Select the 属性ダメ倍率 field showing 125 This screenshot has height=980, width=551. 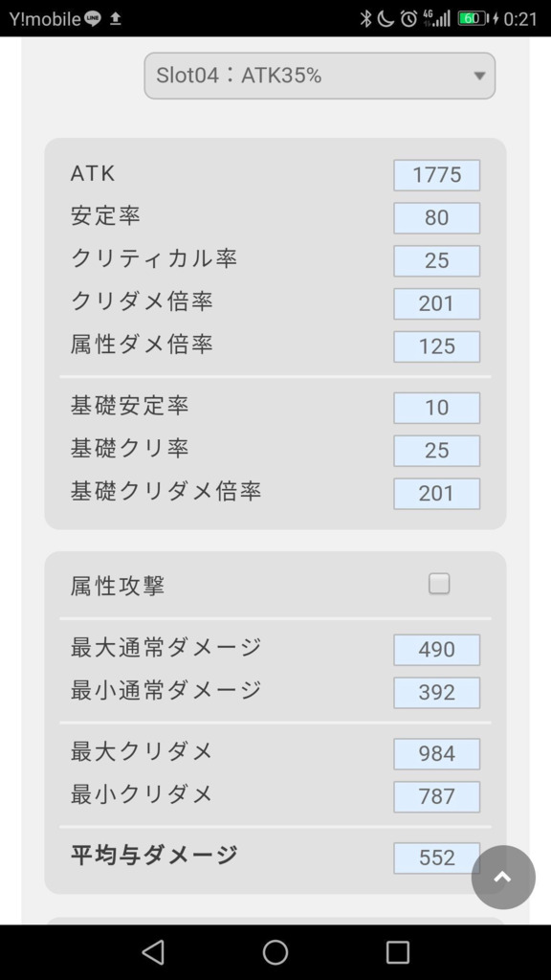(x=436, y=346)
